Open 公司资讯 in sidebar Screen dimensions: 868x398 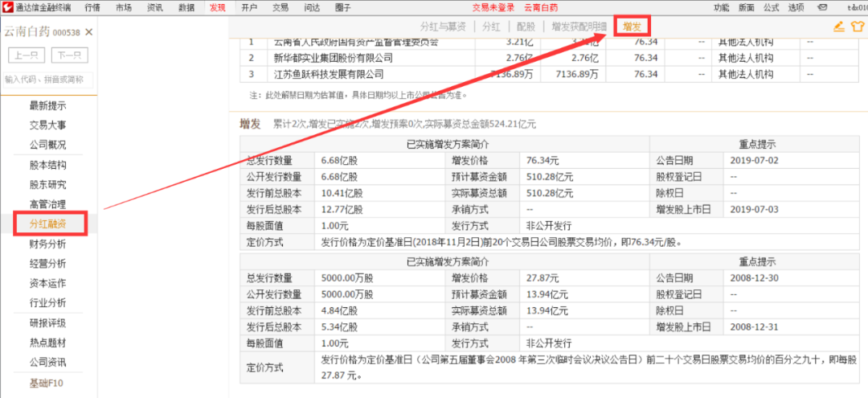47,363
